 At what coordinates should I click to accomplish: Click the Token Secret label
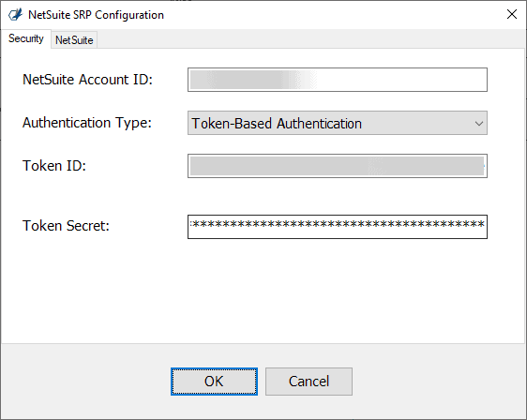[66, 225]
